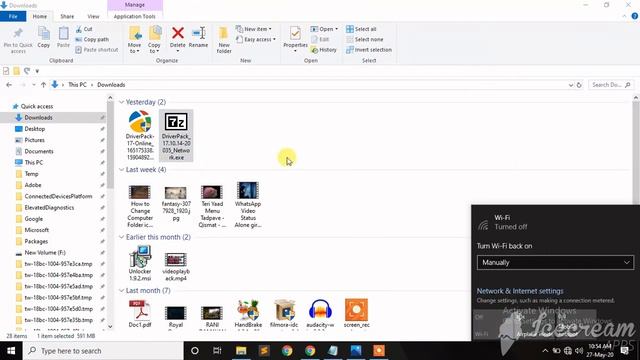Go up one folder level

pyautogui.click(x=43, y=85)
